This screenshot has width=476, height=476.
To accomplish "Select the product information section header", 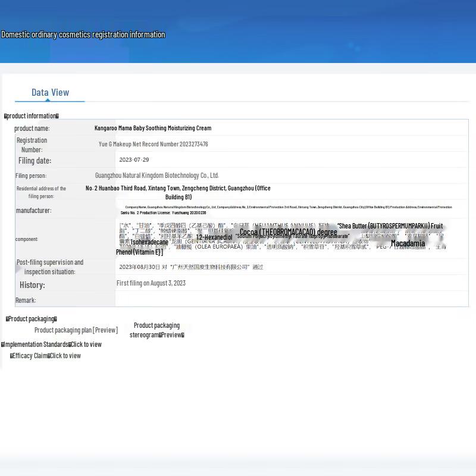I will (x=32, y=116).
